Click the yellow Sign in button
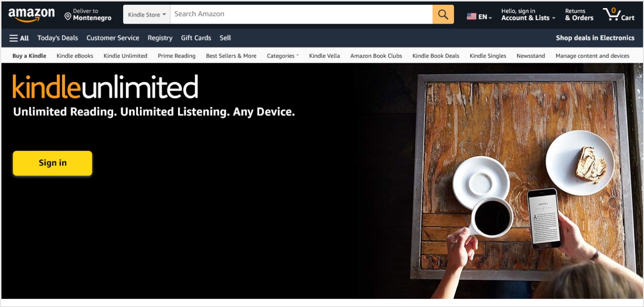 click(x=53, y=163)
